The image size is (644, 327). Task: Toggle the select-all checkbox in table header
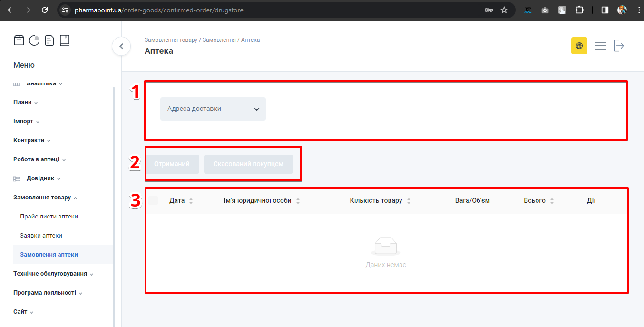tap(153, 200)
